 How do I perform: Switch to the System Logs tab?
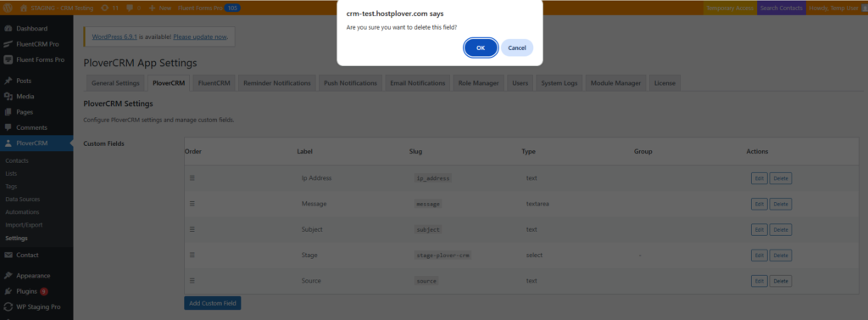click(559, 83)
